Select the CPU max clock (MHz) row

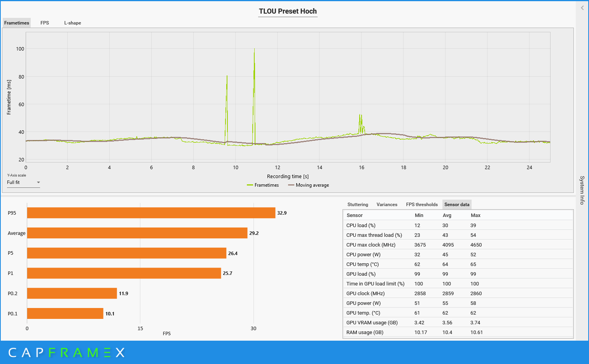pyautogui.click(x=458, y=245)
